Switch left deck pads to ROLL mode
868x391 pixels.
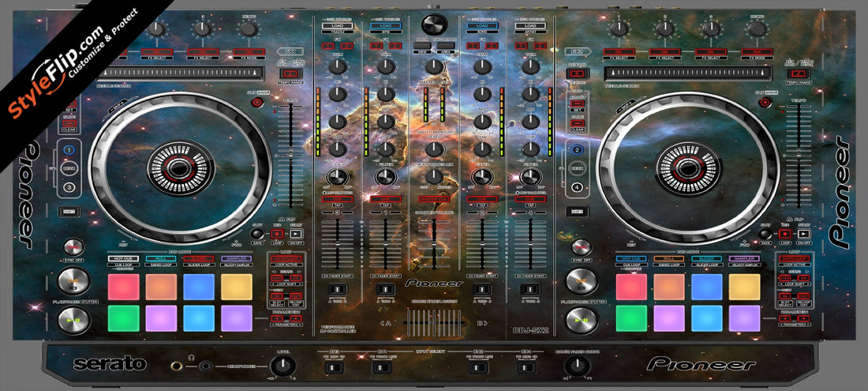tap(161, 258)
